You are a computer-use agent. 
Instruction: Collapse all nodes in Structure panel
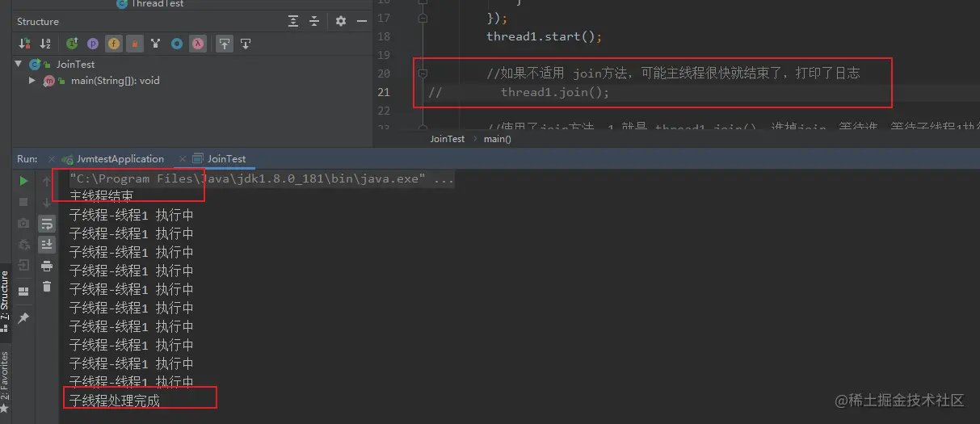click(314, 22)
